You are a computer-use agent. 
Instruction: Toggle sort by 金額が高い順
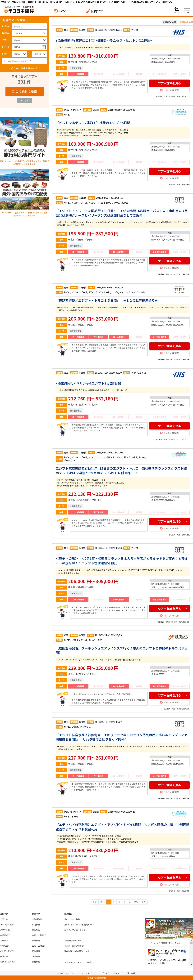(186, 22)
